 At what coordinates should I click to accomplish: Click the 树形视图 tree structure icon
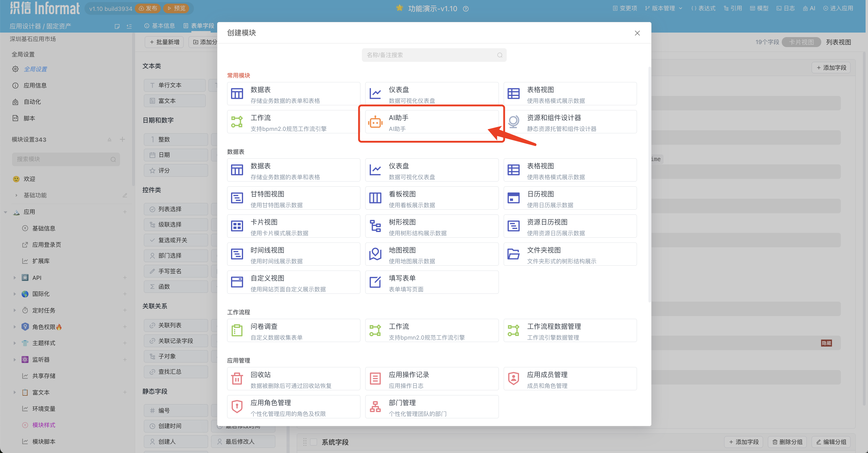click(x=375, y=226)
